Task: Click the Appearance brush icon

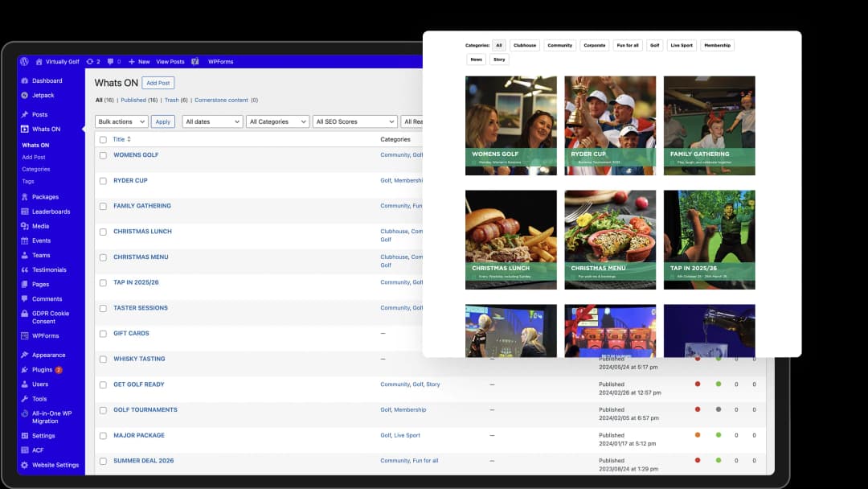Action: (x=24, y=355)
